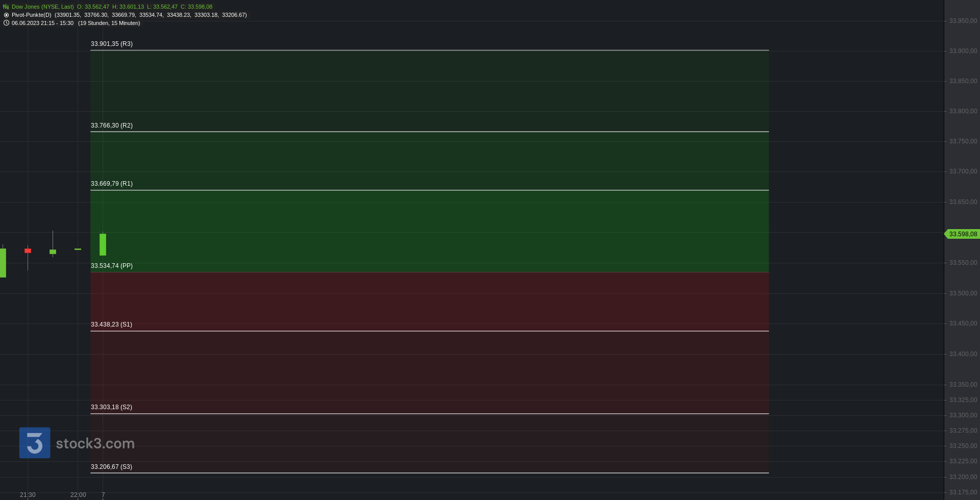Select the 33.901,35 (R3) pivot line label
980x500 pixels.
tap(112, 44)
